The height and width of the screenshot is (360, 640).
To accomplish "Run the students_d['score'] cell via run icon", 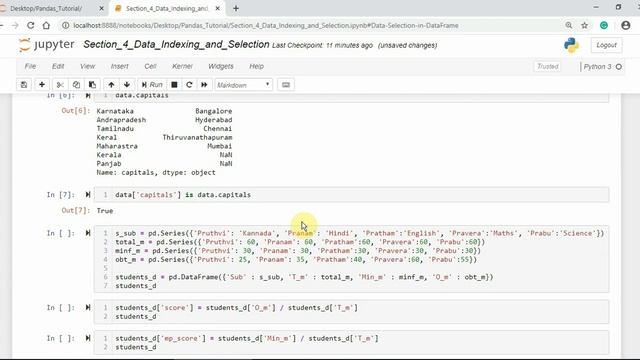I will pyautogui.click(x=88, y=307).
